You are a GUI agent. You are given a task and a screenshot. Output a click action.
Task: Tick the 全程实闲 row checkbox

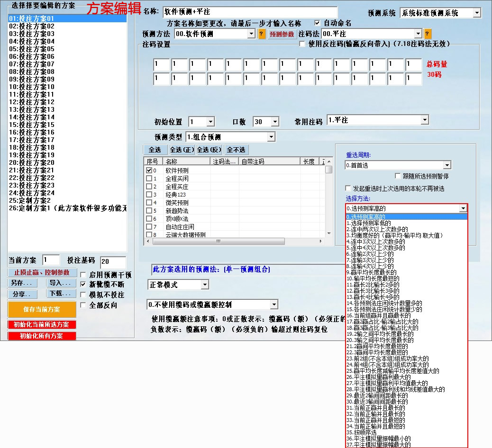149,179
